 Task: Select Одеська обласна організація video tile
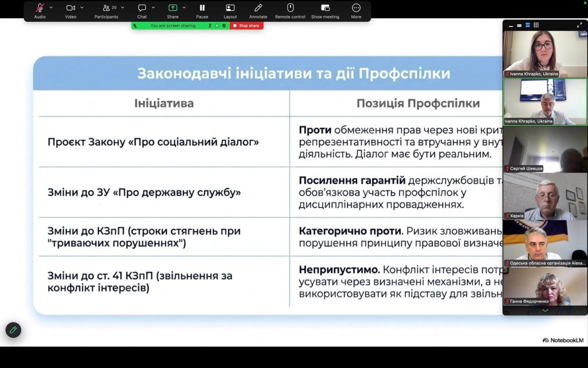click(546, 244)
